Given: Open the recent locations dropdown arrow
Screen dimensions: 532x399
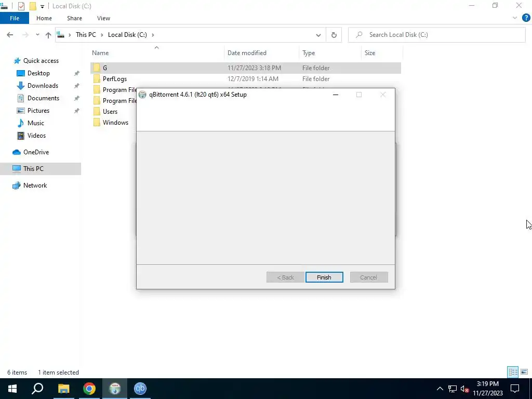Looking at the screenshot, I should click(x=37, y=35).
